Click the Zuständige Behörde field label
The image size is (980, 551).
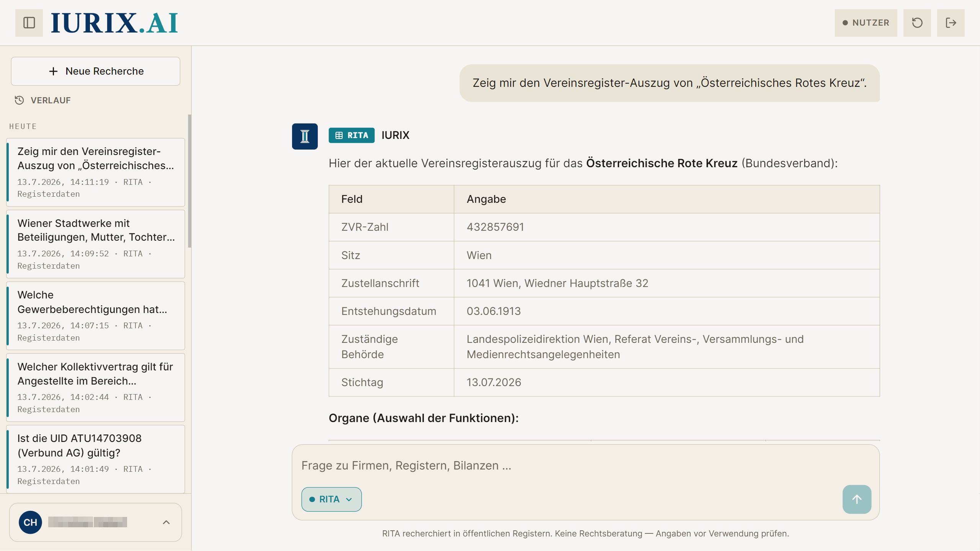[x=369, y=347]
